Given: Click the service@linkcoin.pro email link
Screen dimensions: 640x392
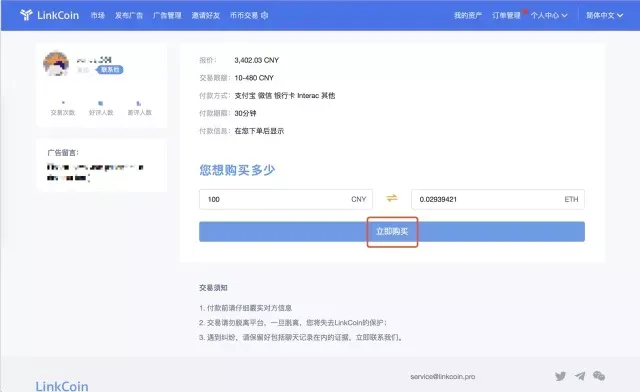Looking at the screenshot, I should (443, 376).
